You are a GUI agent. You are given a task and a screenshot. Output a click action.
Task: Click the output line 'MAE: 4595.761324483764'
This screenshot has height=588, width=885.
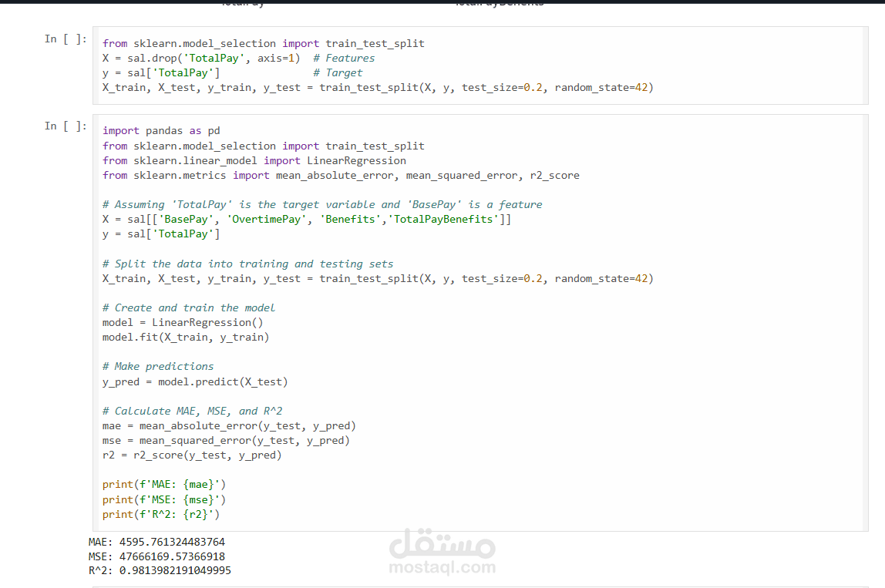[x=157, y=542]
